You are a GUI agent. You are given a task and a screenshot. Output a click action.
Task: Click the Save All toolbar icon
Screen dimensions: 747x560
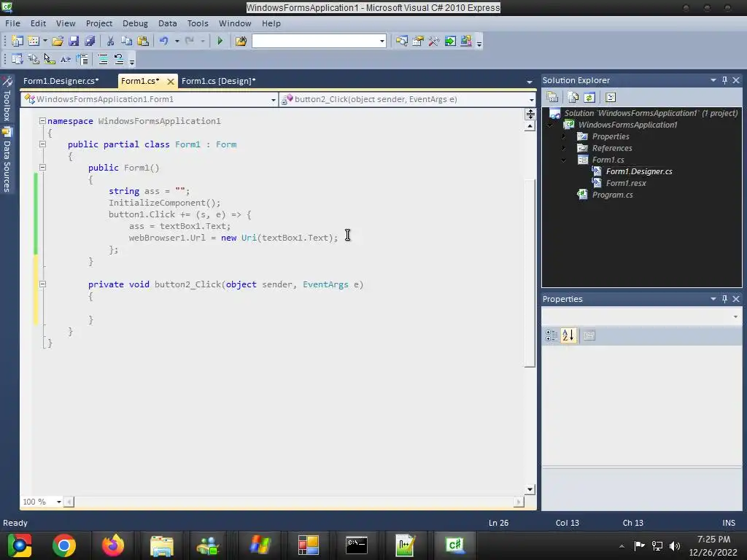(90, 41)
